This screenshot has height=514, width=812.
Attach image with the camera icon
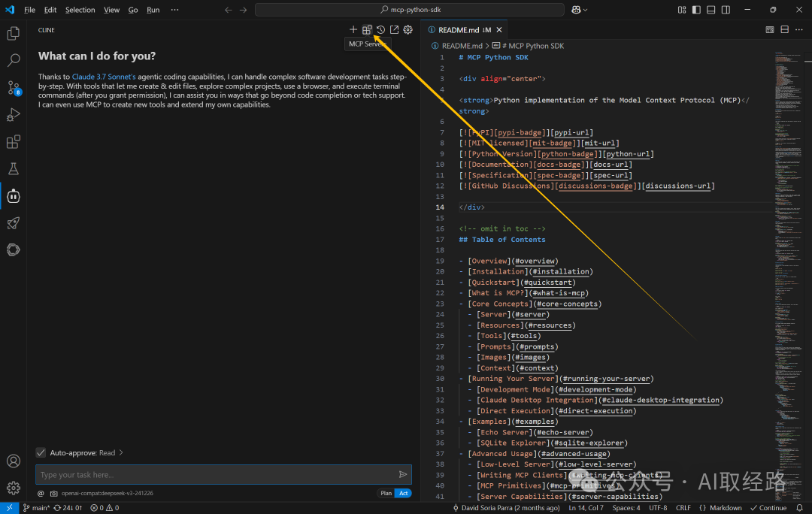coord(53,493)
